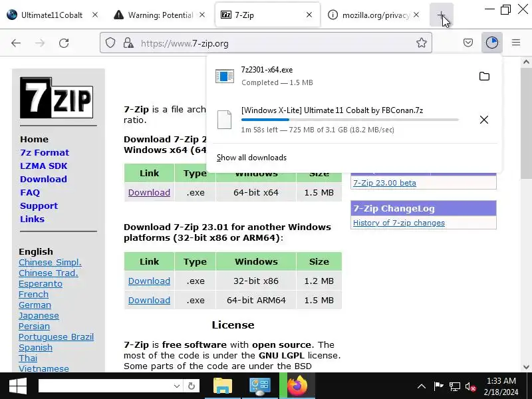Screen dimensions: 532x399
Task: Click the muted speaker tray icon
Action: (471, 386)
